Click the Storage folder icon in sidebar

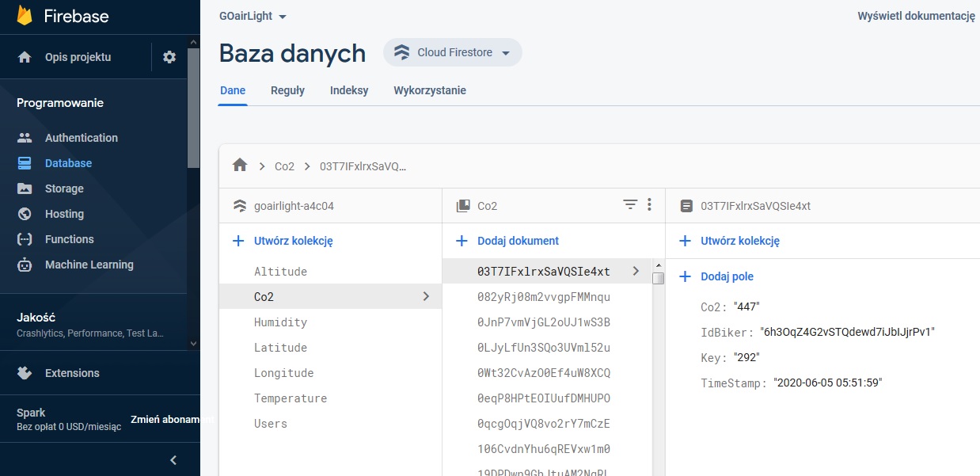tap(25, 188)
